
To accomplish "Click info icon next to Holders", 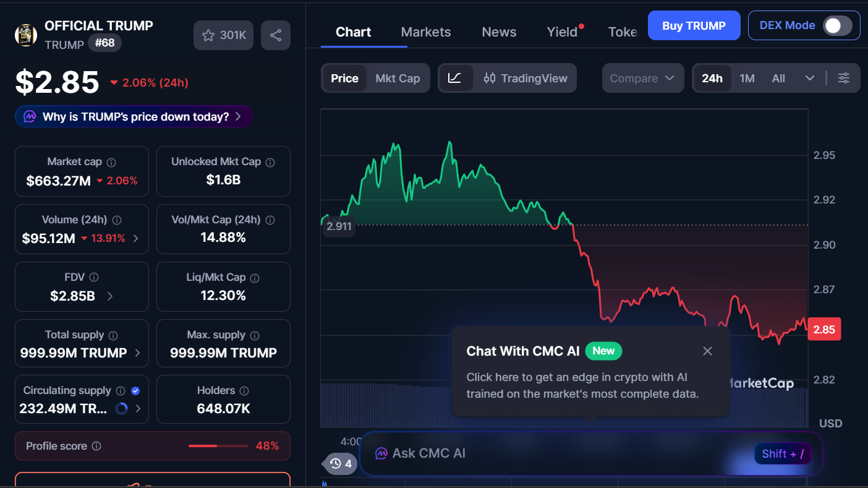I will [x=244, y=391].
